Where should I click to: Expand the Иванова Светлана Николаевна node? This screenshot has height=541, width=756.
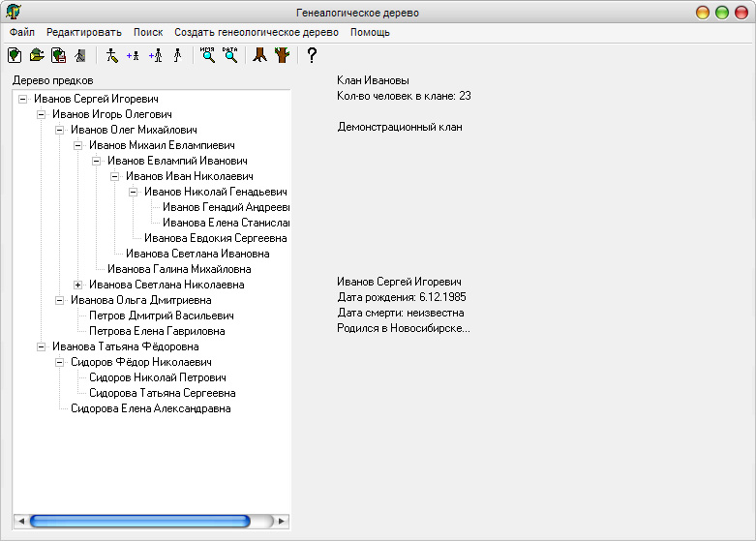pyautogui.click(x=78, y=285)
